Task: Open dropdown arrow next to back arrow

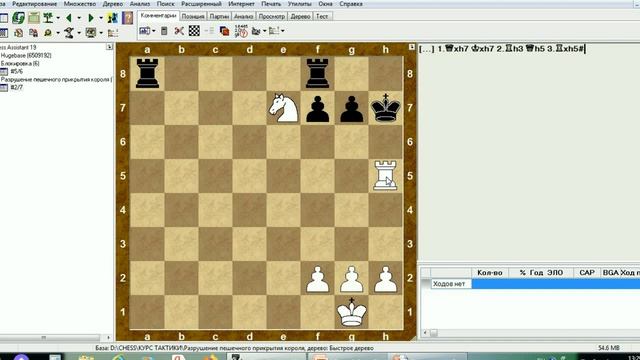Action: coord(79,18)
